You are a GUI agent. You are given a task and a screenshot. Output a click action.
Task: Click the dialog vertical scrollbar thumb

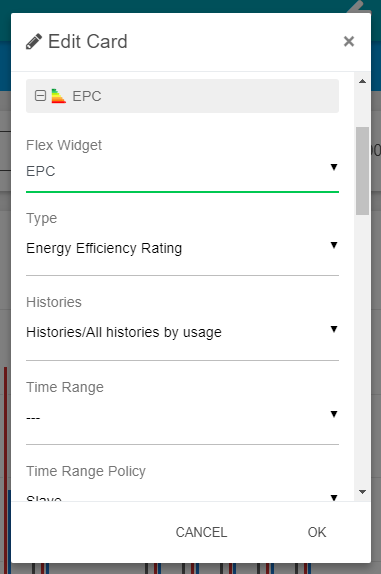pos(362,171)
